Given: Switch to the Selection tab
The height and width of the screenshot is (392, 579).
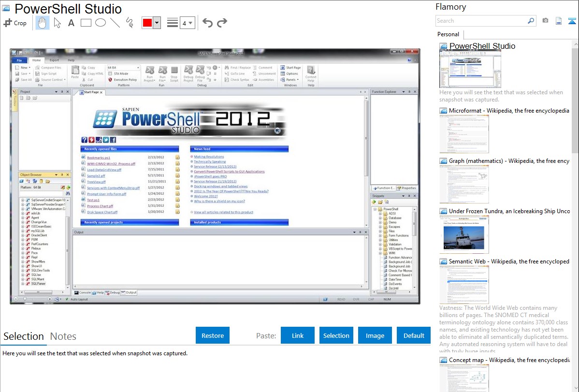Looking at the screenshot, I should click(x=24, y=336).
